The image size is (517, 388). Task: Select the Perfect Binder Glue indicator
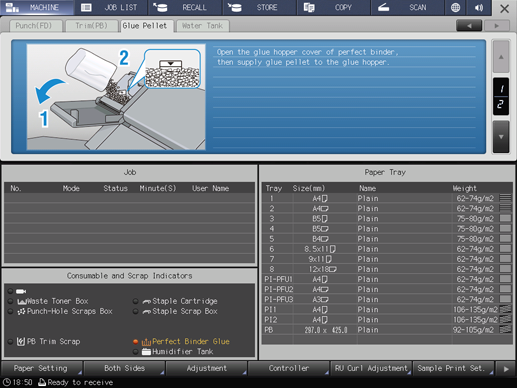[x=186, y=341]
